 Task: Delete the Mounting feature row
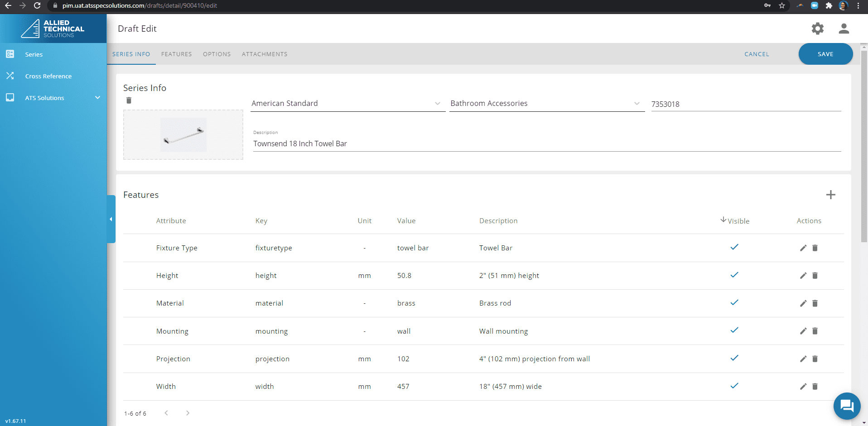coord(815,331)
